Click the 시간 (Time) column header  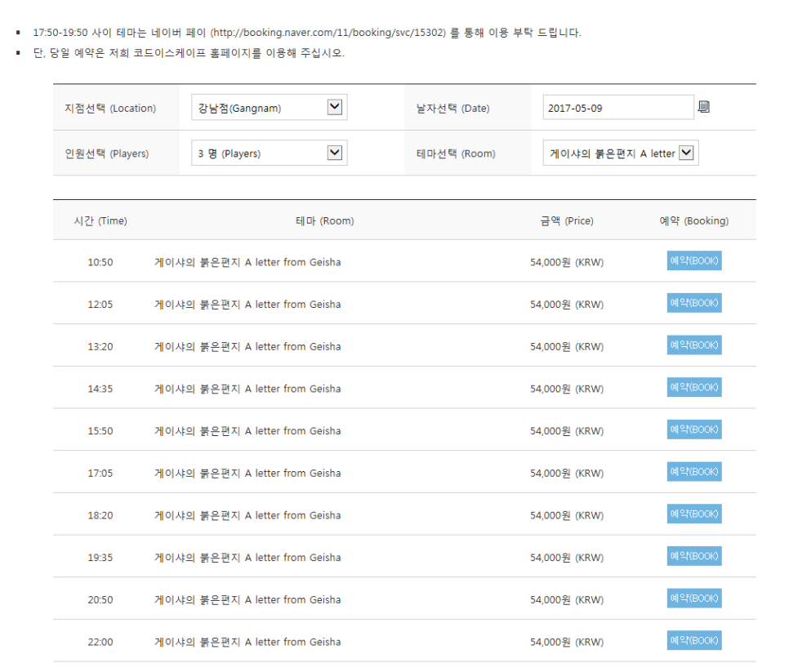(x=100, y=220)
